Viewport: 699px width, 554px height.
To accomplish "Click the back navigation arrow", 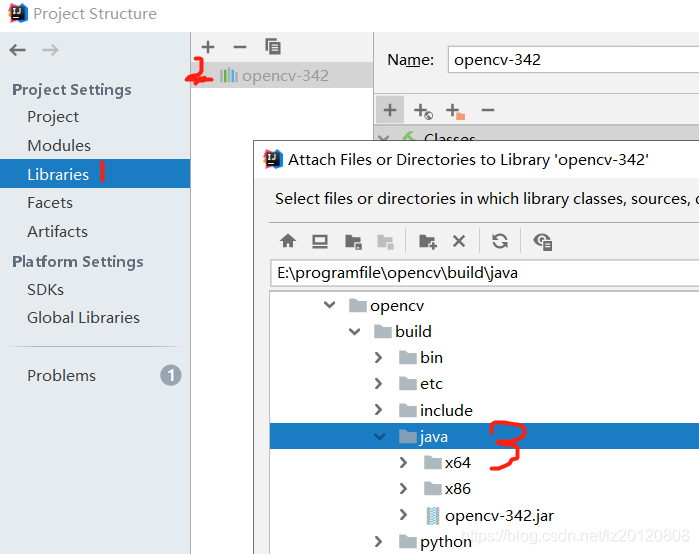I will (18, 49).
